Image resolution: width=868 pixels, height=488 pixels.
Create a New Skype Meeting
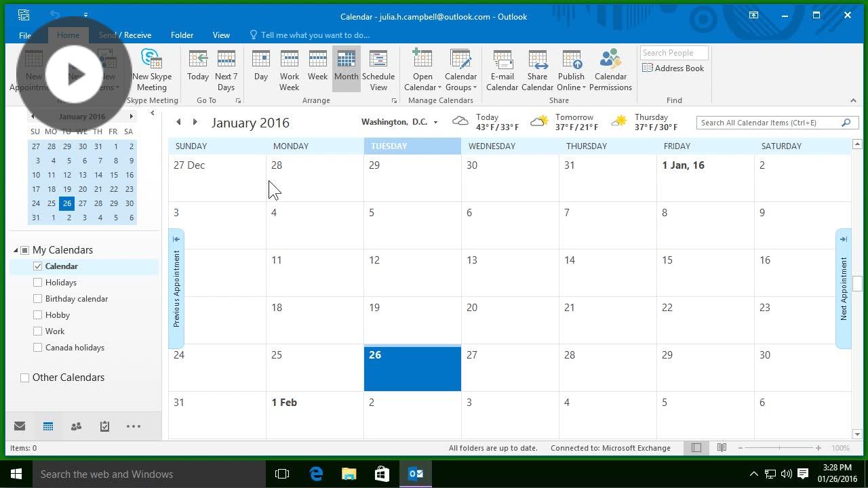151,68
